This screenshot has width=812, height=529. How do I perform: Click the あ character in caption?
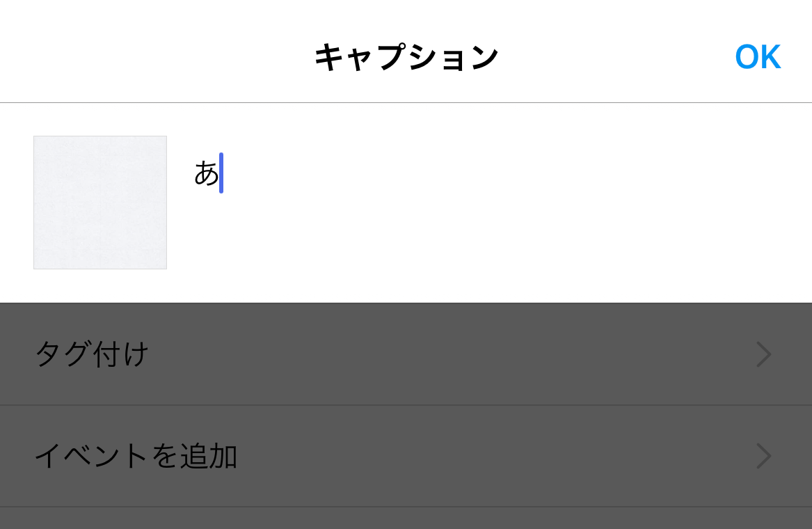[206, 173]
